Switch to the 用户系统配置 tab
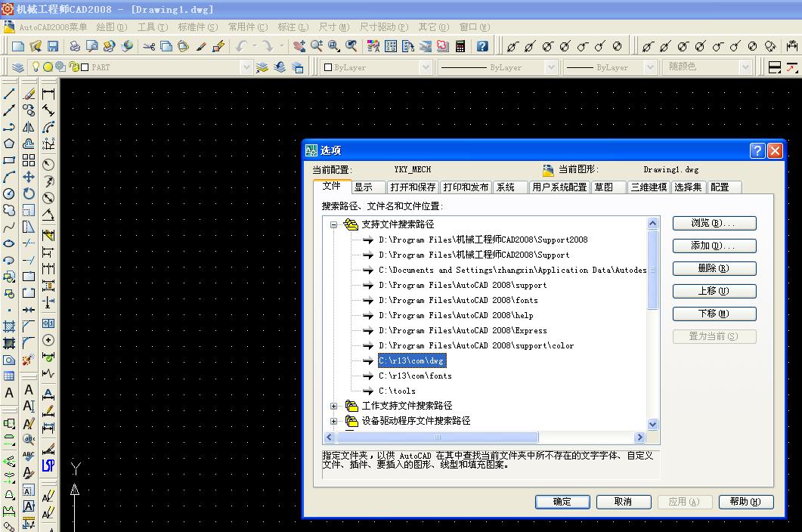Screen dimensions: 802x532 (559, 187)
